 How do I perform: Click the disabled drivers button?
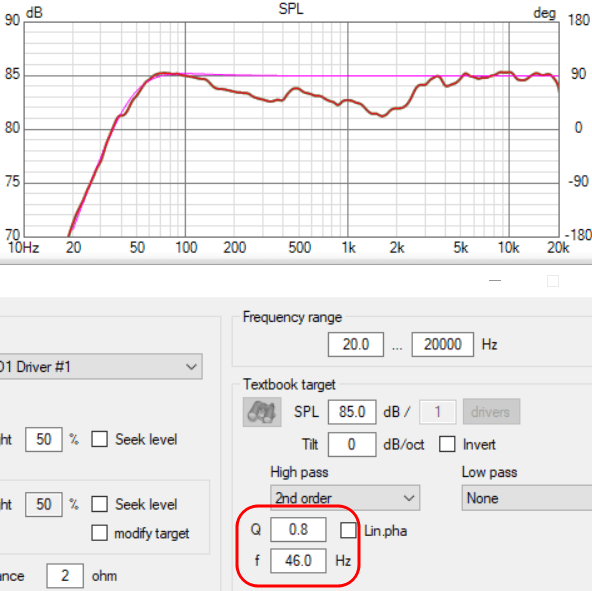point(491,412)
